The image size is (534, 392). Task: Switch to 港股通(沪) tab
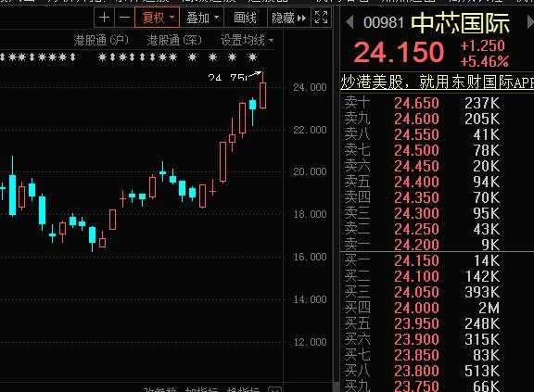(101, 40)
